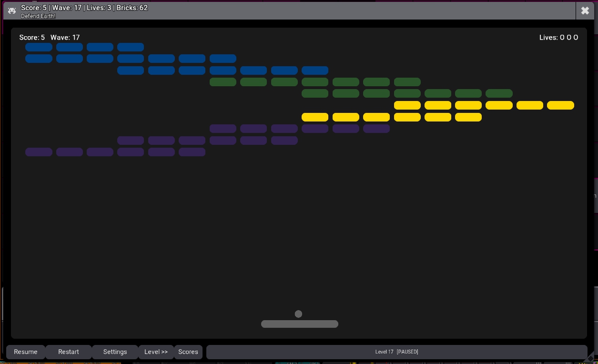Click the leftmost yellow brick in the lower yellow row

click(315, 117)
